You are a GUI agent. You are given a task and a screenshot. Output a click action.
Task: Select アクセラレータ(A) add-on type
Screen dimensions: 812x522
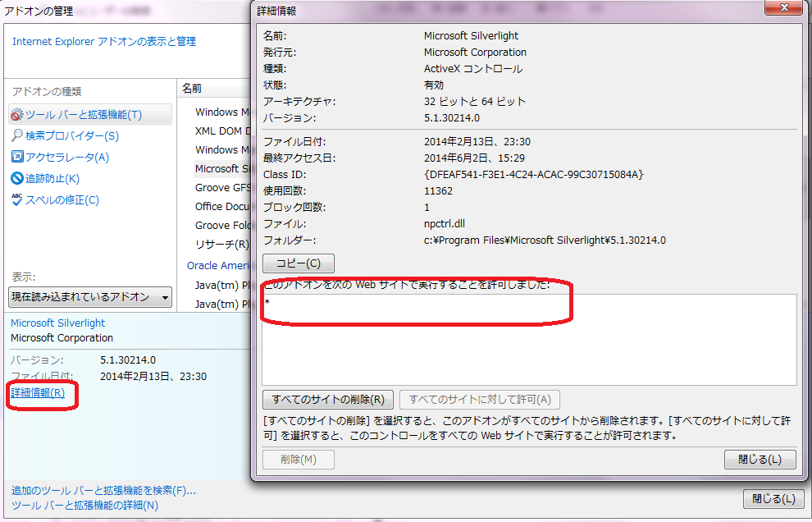click(67, 157)
